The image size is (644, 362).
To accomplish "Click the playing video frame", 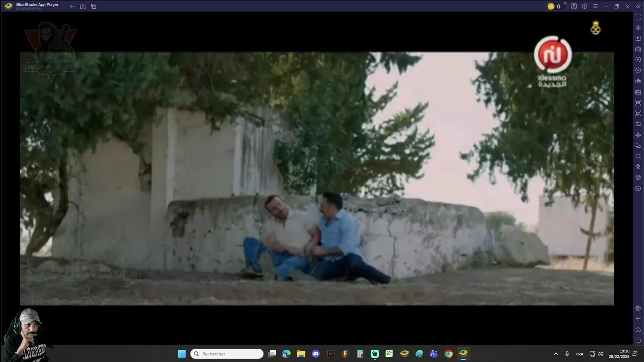I will tap(317, 178).
